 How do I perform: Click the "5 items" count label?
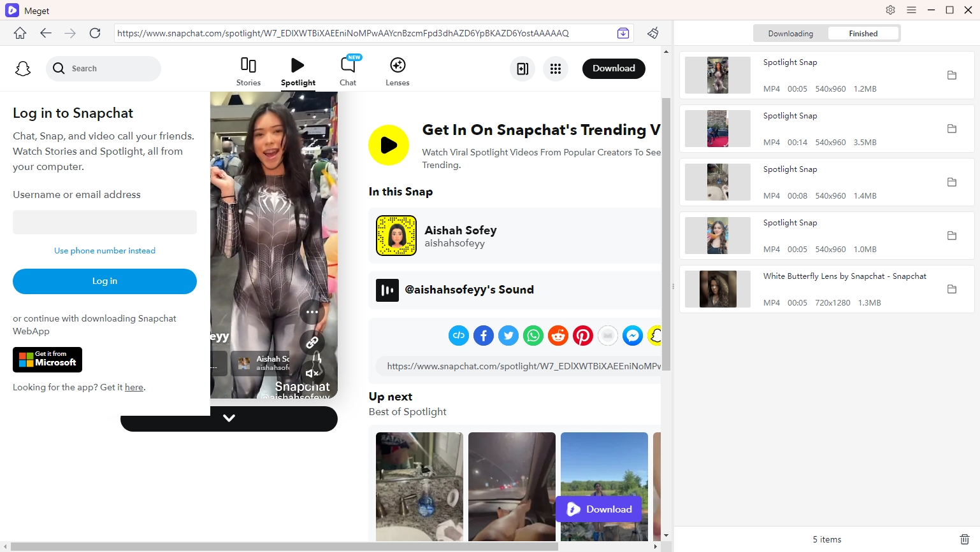[826, 539]
